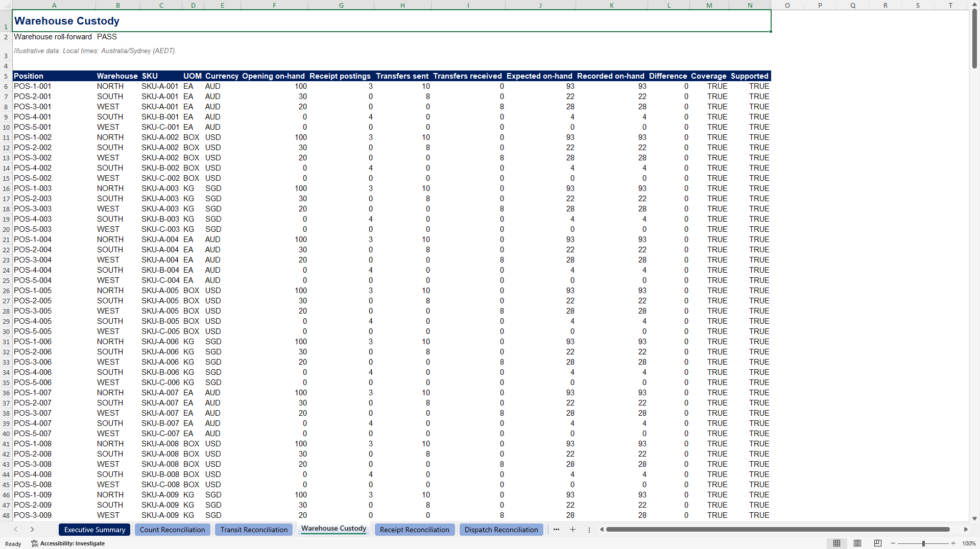Viewport: 980px width, 549px height.
Task: Select SKU-B-002 cell
Action: click(x=161, y=168)
